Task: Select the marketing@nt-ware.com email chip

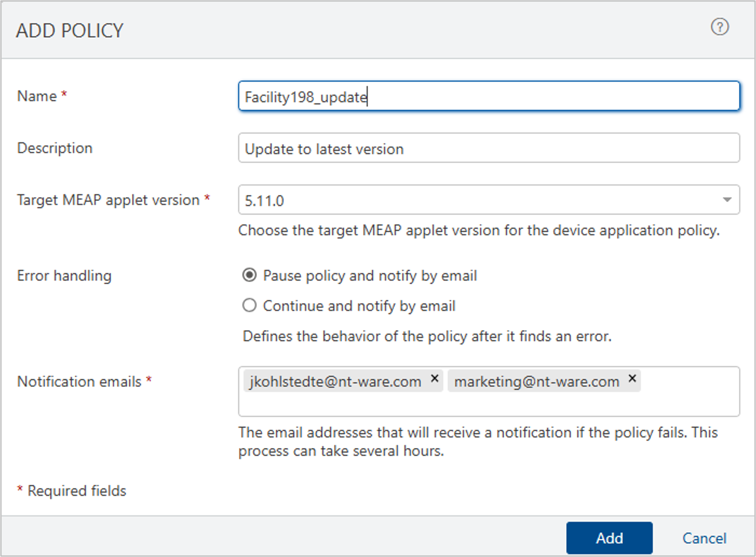Action: 536,381
